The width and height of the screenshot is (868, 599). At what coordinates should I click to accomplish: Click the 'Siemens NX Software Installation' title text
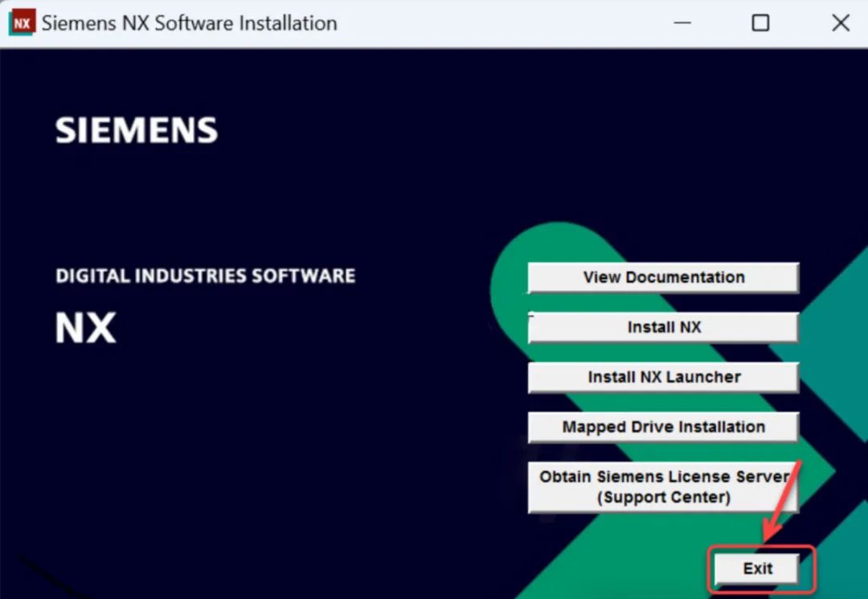tap(190, 23)
